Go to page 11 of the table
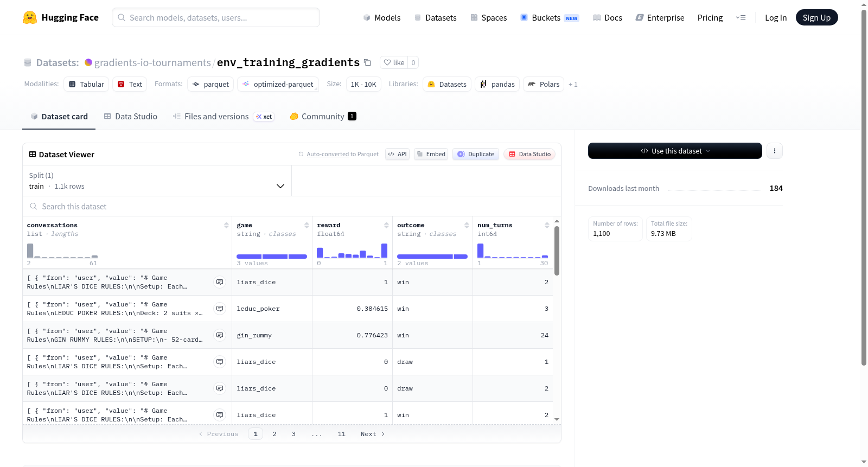The width and height of the screenshot is (868, 467). pos(341,434)
